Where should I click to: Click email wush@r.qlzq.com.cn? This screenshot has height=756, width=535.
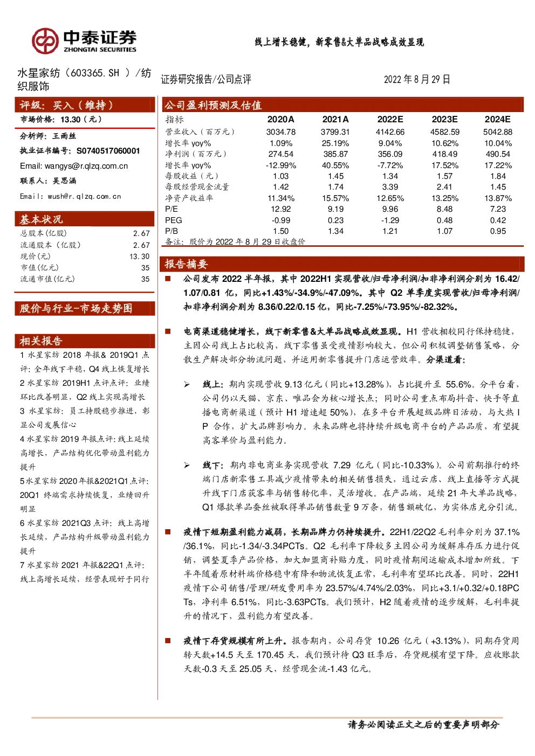click(x=85, y=197)
